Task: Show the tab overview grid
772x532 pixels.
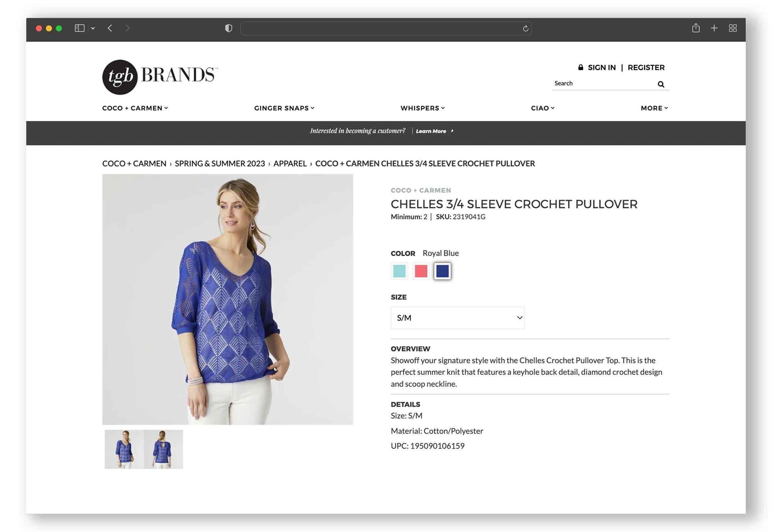Action: [733, 28]
